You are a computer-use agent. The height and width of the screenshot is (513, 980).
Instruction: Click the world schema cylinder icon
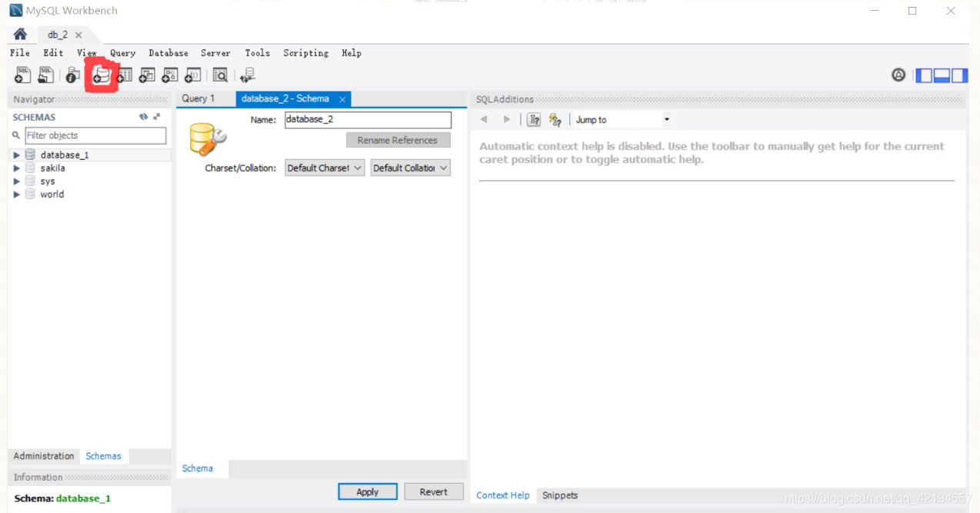coord(30,194)
